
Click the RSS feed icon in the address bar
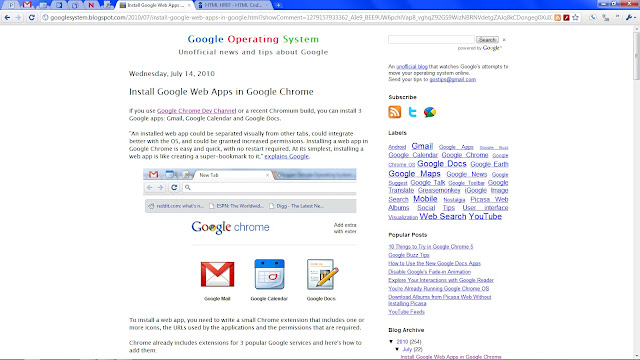coord(558,18)
